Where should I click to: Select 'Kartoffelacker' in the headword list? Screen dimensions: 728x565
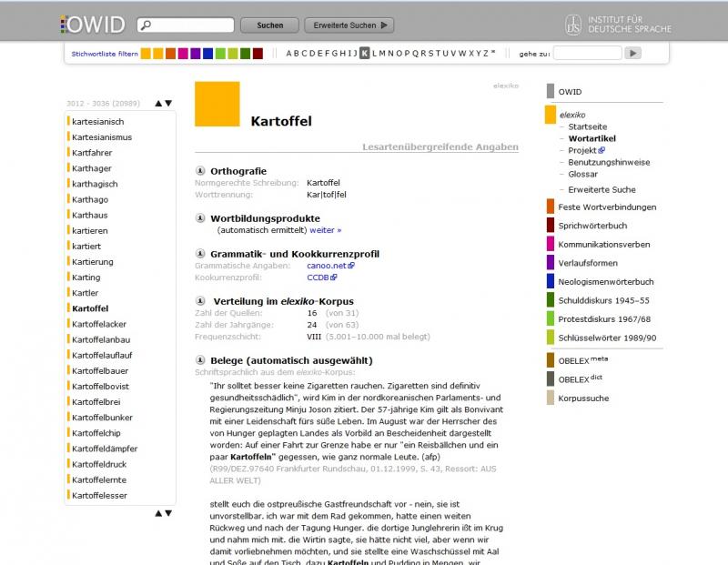pyautogui.click(x=99, y=324)
